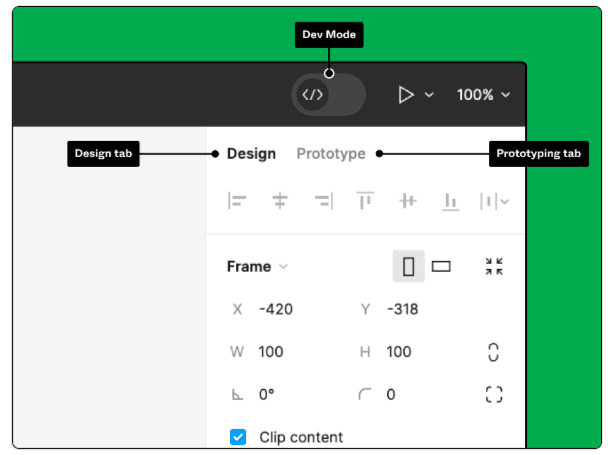
Task: Switch to the Prototype tab
Action: pyautogui.click(x=331, y=154)
